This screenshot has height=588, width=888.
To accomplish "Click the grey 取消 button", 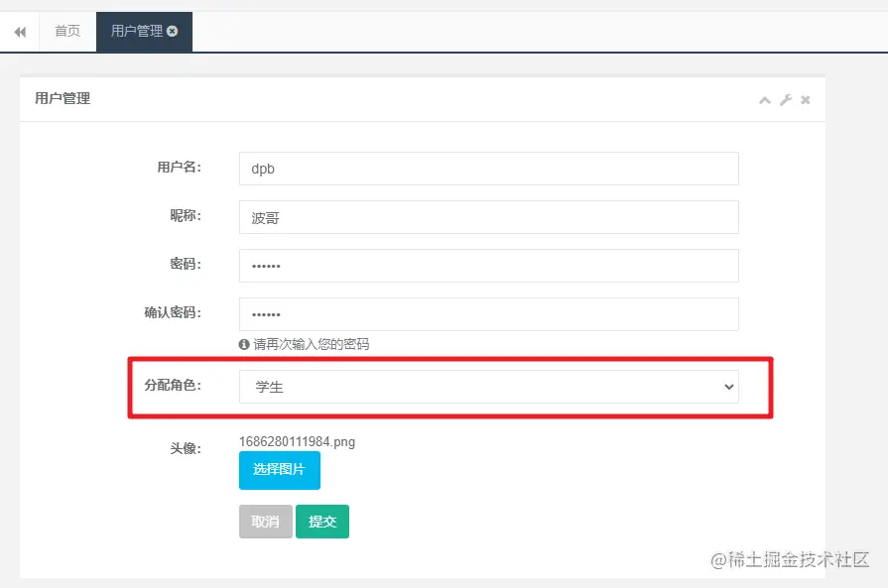I will click(x=265, y=522).
